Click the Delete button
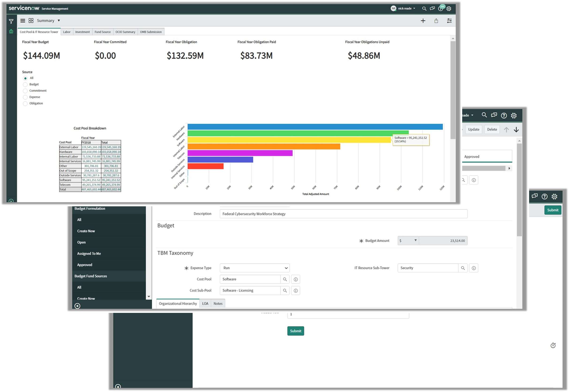This screenshot has height=392, width=569. click(492, 130)
